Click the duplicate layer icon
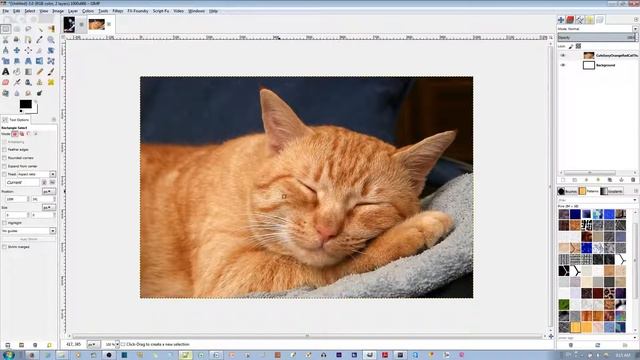The height and width of the screenshot is (360, 640). coord(610,180)
